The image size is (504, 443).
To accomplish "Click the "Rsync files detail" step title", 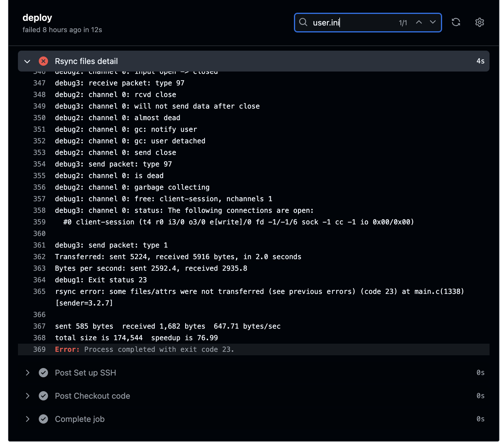I will 86,61.
